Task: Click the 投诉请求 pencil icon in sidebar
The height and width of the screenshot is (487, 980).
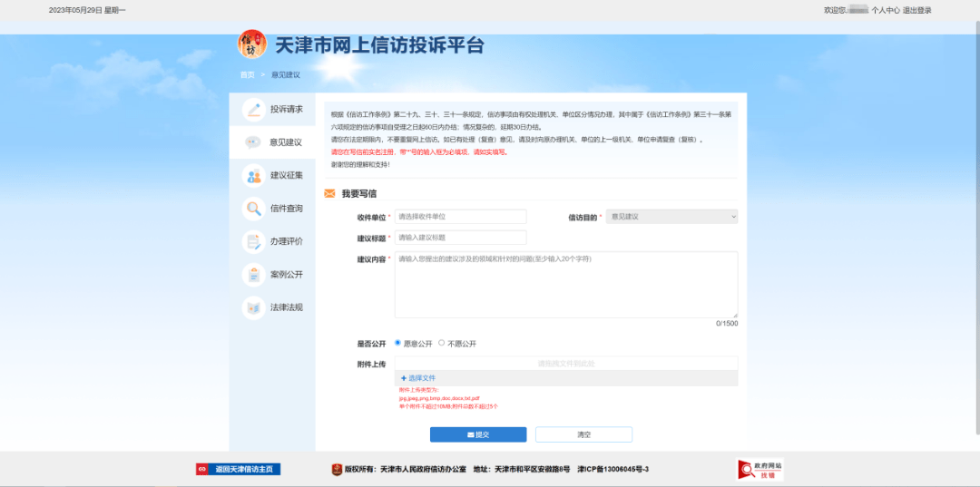Action: (x=254, y=110)
